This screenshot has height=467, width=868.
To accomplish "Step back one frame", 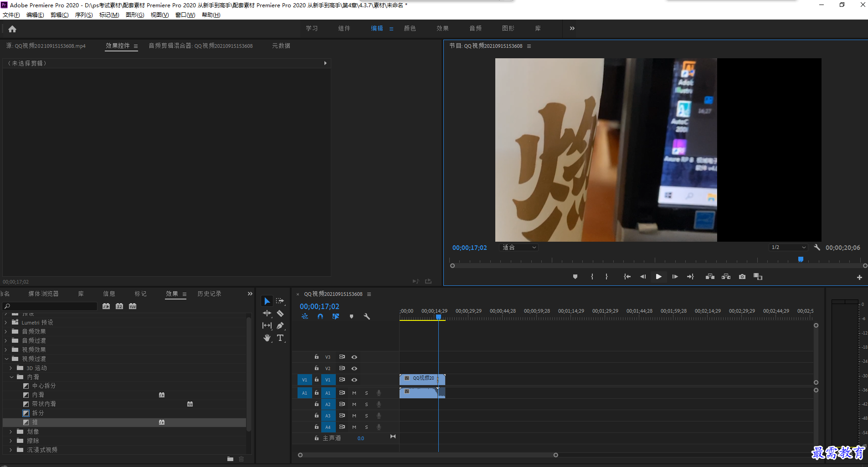I will click(643, 277).
